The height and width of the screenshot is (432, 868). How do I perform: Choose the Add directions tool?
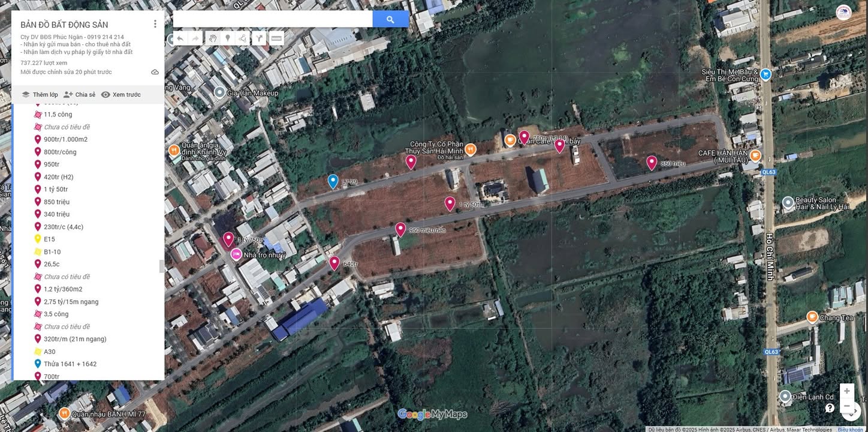coord(258,38)
